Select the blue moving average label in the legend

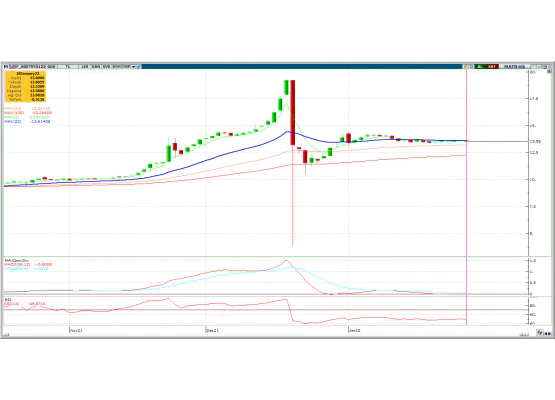click(27, 121)
